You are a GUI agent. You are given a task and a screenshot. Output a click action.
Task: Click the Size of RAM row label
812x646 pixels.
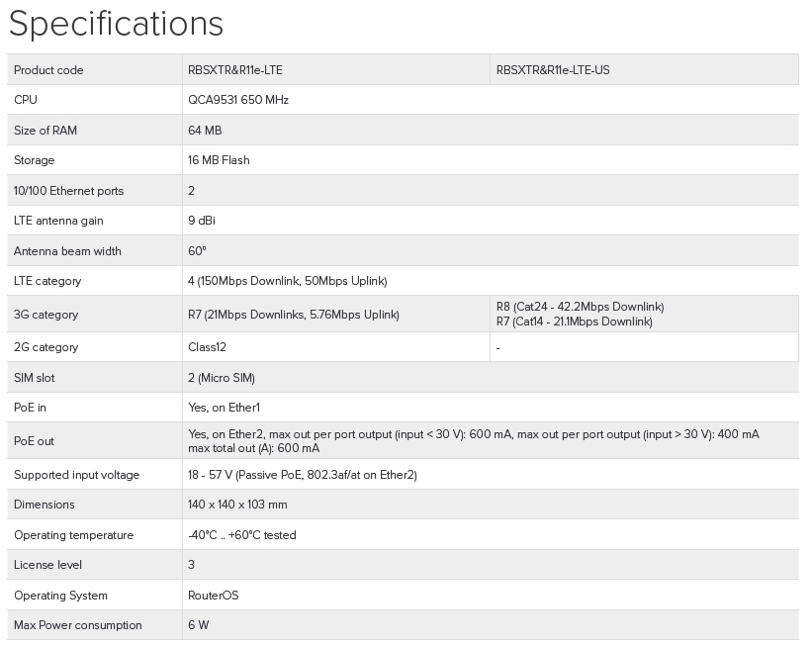pyautogui.click(x=45, y=131)
